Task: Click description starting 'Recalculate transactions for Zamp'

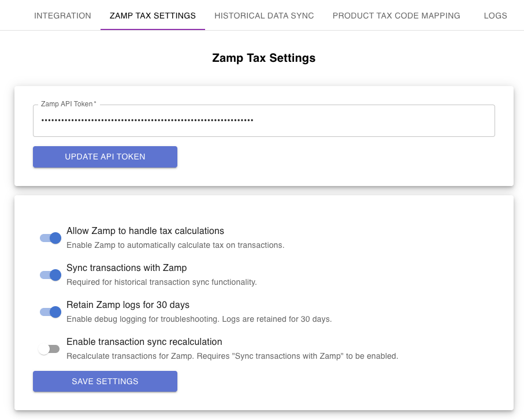Action: click(232, 356)
